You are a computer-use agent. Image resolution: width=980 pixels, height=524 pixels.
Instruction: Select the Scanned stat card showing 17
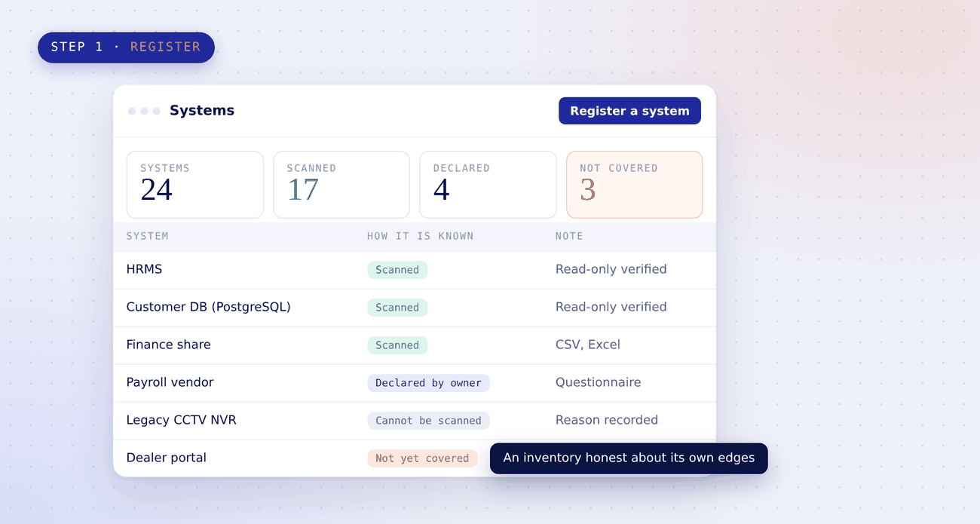click(341, 185)
